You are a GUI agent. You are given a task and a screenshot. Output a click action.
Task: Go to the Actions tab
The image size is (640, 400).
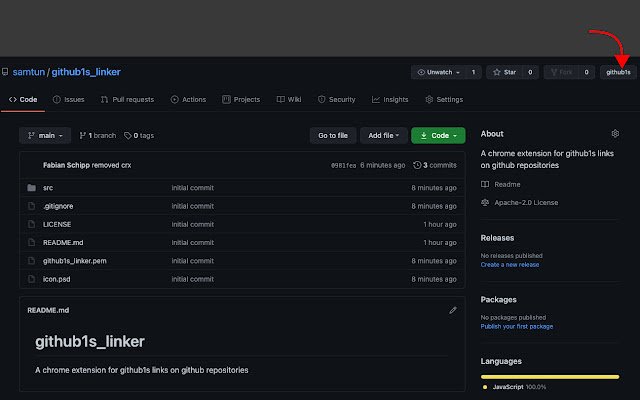[x=188, y=100]
